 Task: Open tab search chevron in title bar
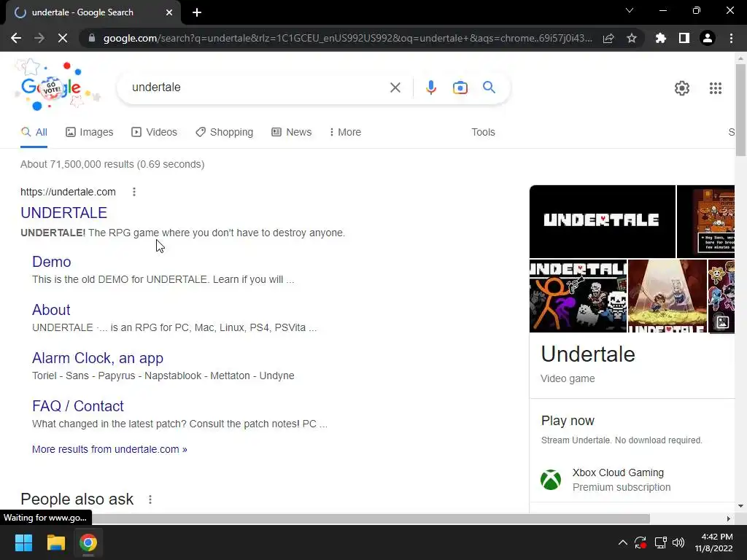coord(630,10)
